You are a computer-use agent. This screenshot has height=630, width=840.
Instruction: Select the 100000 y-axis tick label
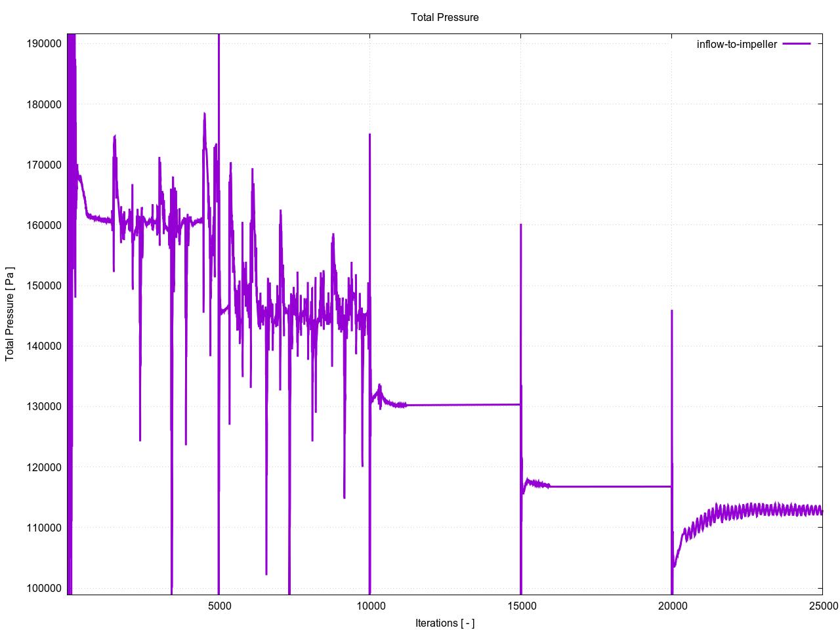[x=44, y=588]
